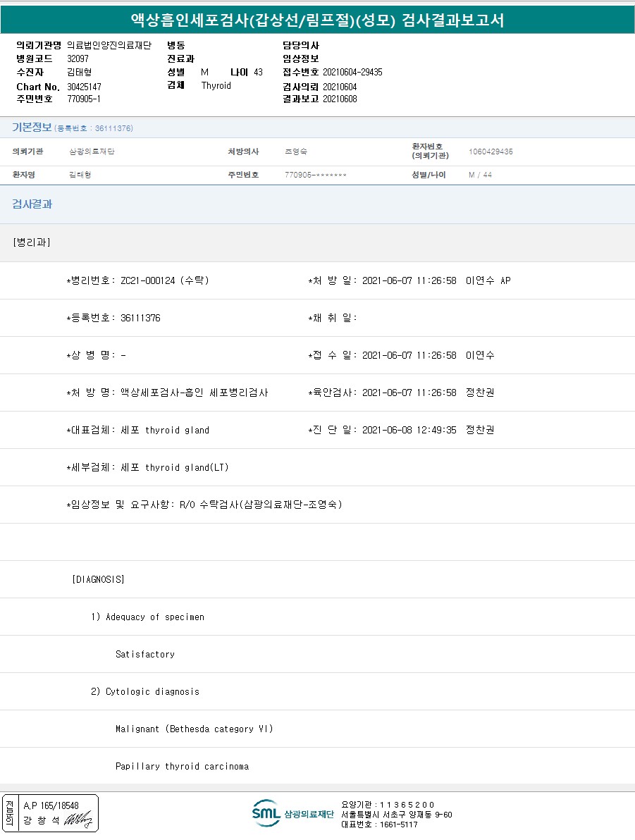Click the 전문의 stamp box at bottom left
This screenshot has height=840, width=635.
click(51, 813)
